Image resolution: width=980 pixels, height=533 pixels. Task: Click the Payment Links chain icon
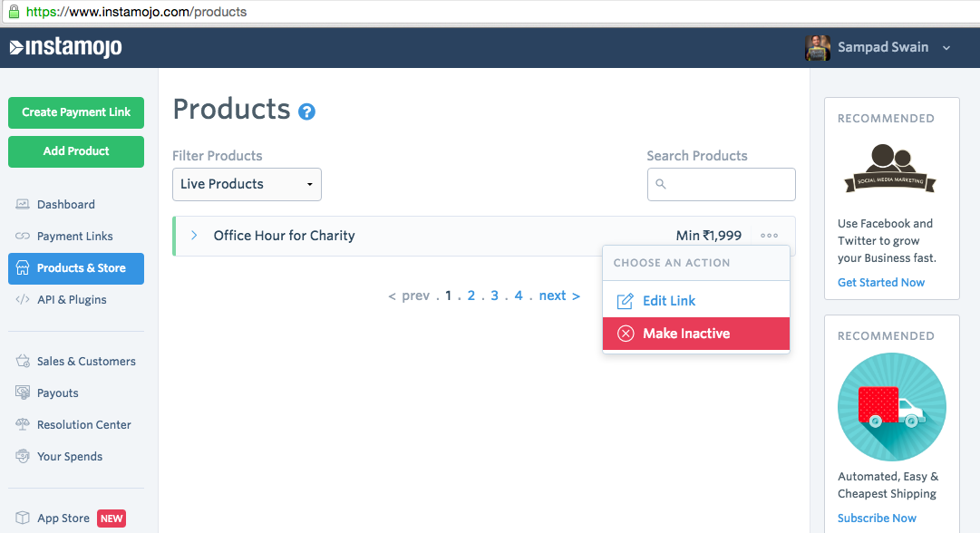click(23, 237)
